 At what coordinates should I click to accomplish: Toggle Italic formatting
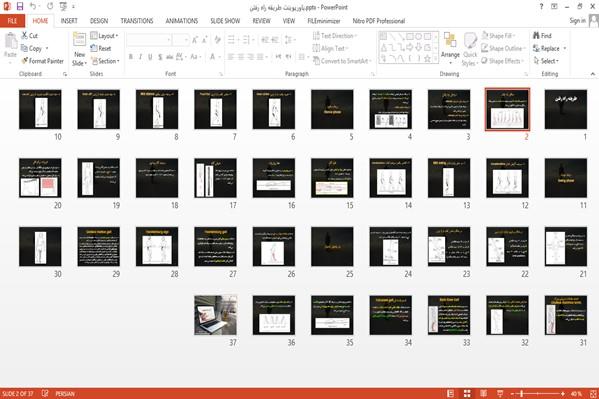pyautogui.click(x=140, y=57)
